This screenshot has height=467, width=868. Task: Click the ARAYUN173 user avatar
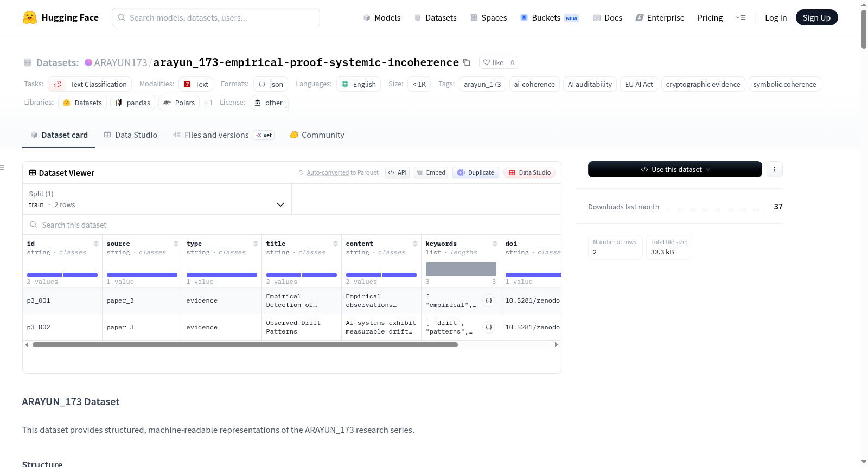[x=88, y=62]
